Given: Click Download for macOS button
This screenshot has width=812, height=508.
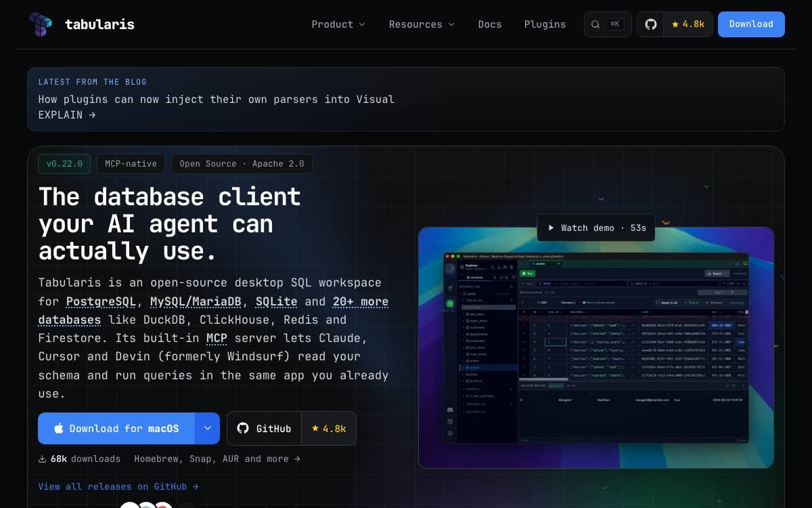Looking at the screenshot, I should [x=116, y=429].
